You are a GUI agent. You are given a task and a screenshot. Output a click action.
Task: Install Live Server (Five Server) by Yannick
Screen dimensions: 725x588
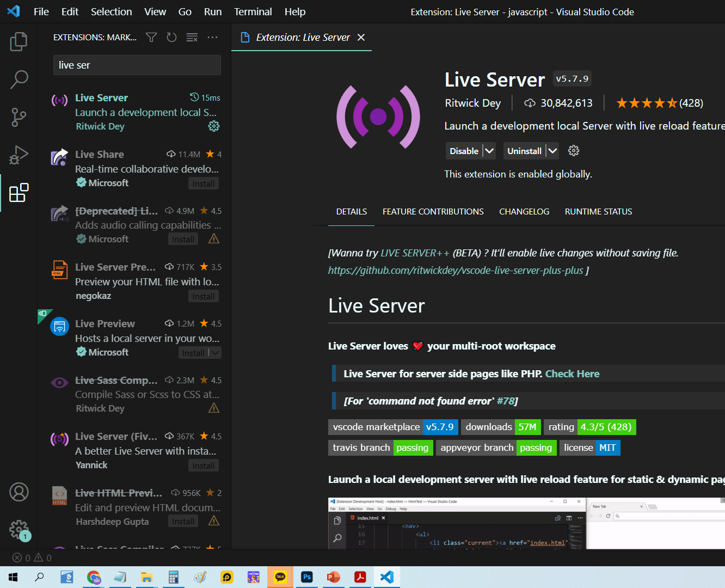point(204,465)
